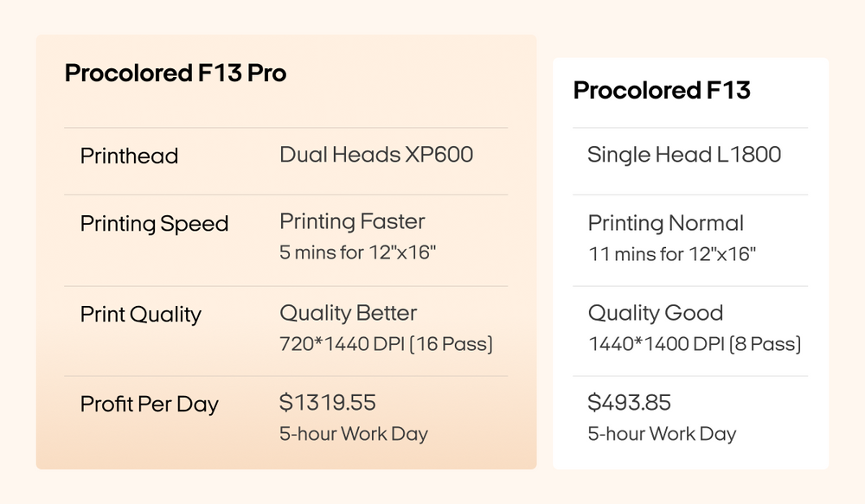
Task: Click the 1440*1400 DPI (8 Pass) value
Action: click(694, 344)
